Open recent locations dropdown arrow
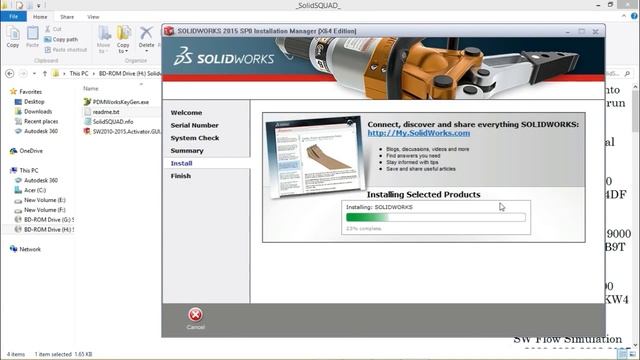 coord(34,74)
